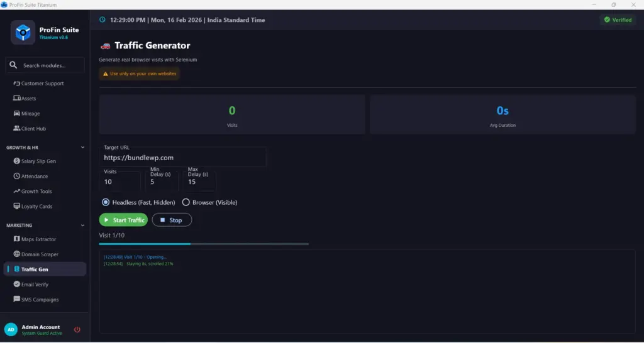644x343 pixels.
Task: Click the Domain Scraper globe icon
Action: point(17,254)
